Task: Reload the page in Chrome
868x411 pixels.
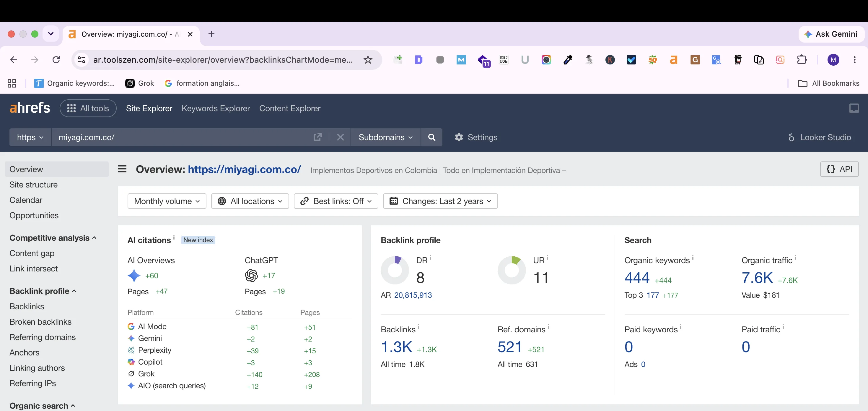Action: [56, 60]
